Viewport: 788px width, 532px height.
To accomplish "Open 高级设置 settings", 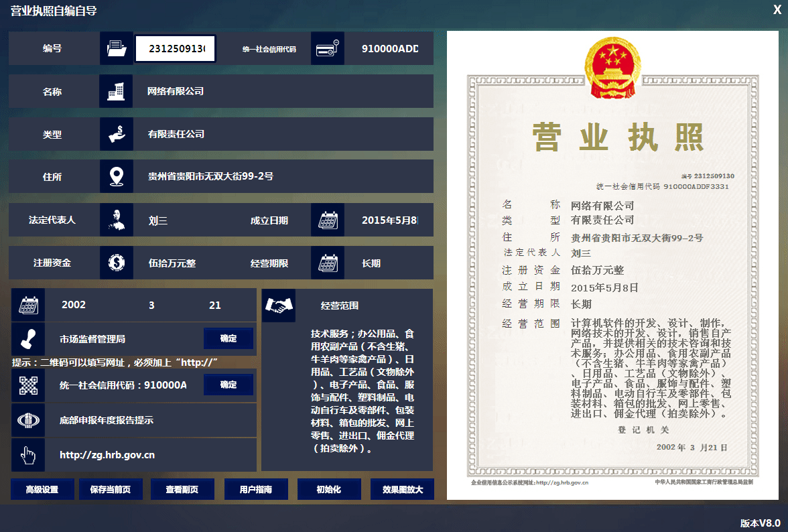I will point(42,488).
